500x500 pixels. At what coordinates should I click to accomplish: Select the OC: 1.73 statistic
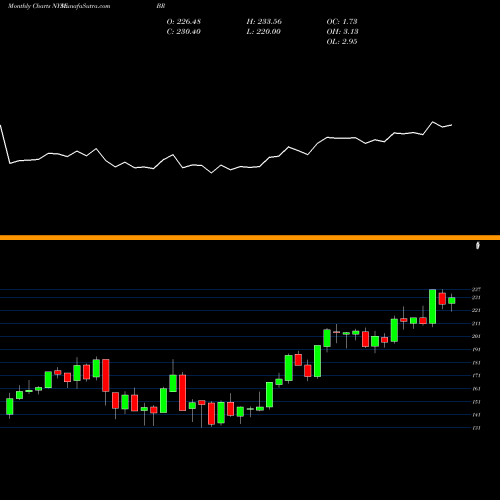[x=342, y=22]
